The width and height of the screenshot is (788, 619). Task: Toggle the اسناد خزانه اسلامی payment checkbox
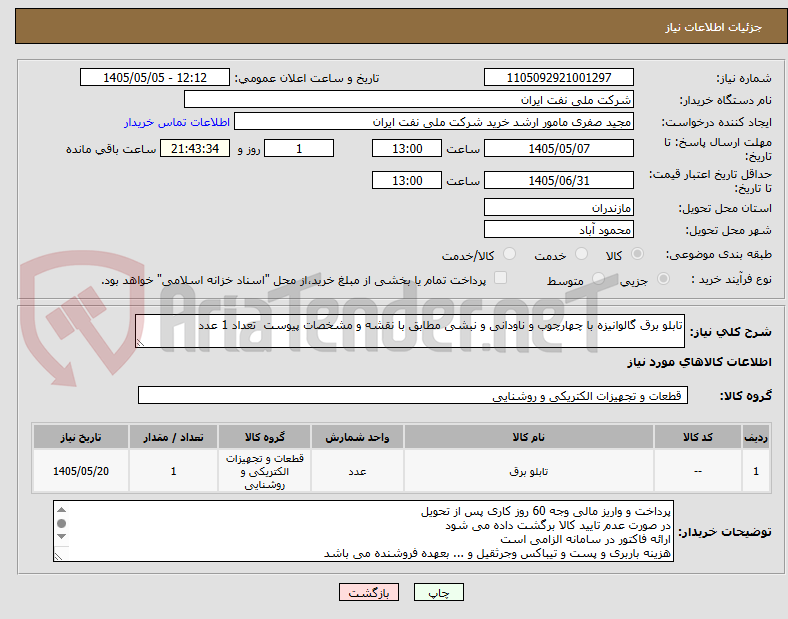[x=501, y=278]
